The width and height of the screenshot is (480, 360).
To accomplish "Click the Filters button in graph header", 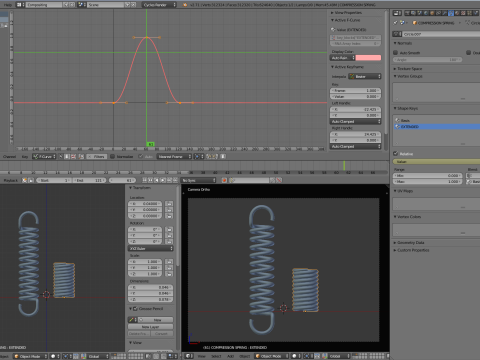I will 96,156.
